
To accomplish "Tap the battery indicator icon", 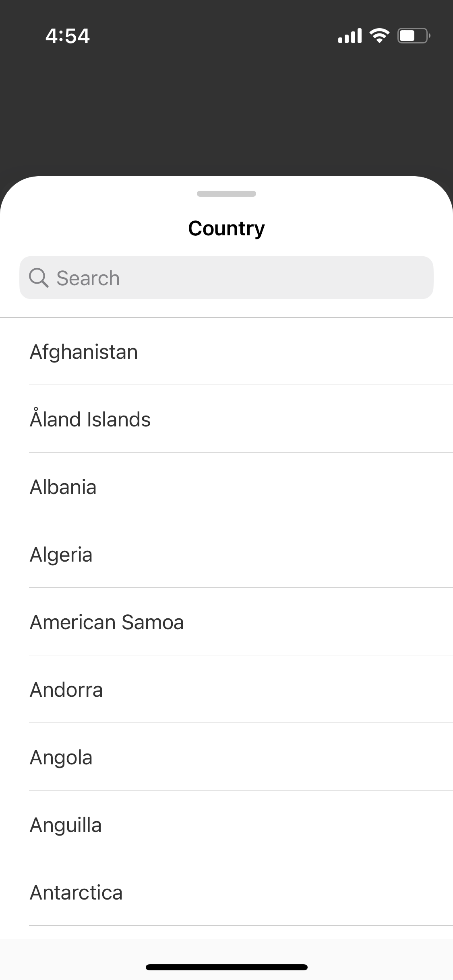I will [414, 36].
